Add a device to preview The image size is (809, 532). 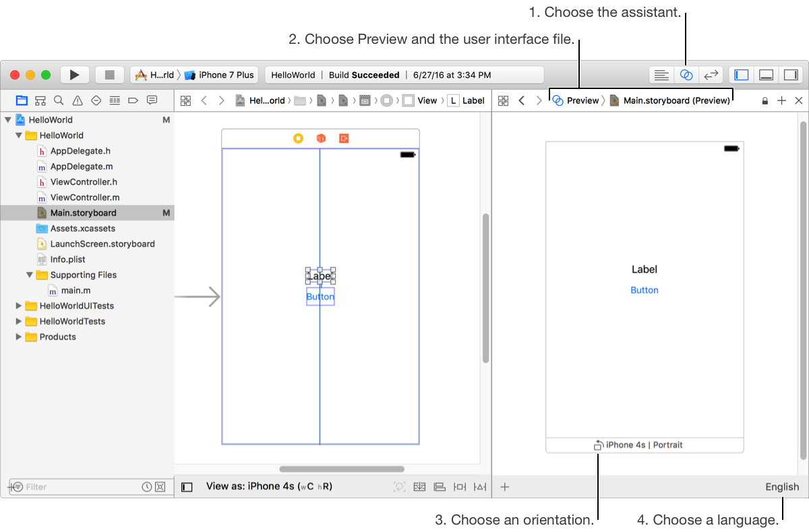coord(505,487)
